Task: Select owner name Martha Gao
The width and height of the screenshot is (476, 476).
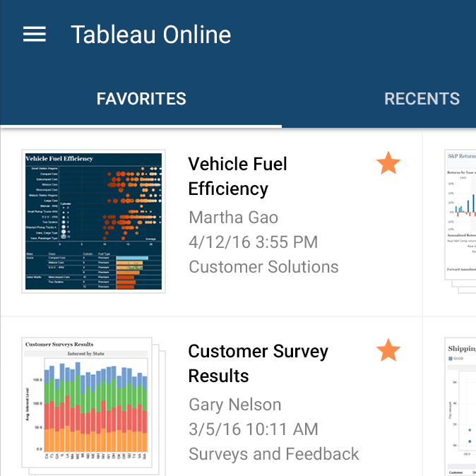Action: [233, 218]
